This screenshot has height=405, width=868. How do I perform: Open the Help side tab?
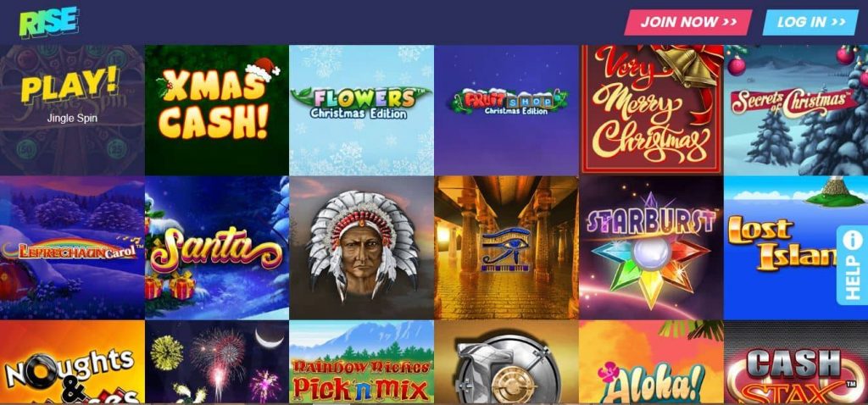[852, 265]
